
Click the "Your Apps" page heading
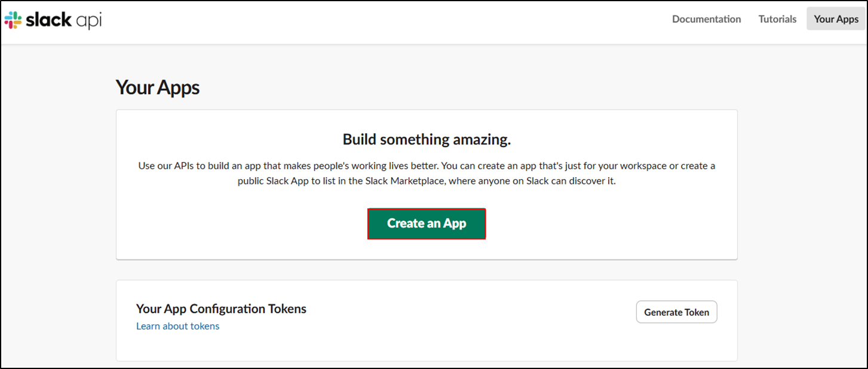click(x=157, y=88)
